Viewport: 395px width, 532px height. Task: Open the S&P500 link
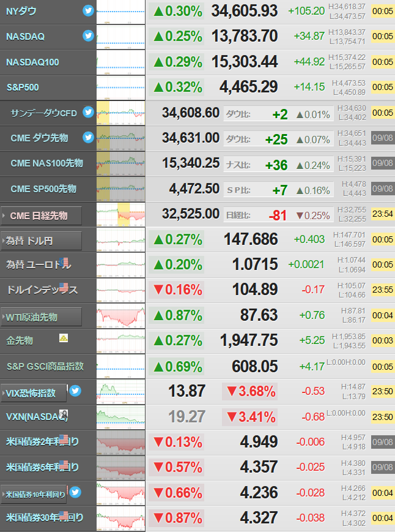[x=23, y=87]
